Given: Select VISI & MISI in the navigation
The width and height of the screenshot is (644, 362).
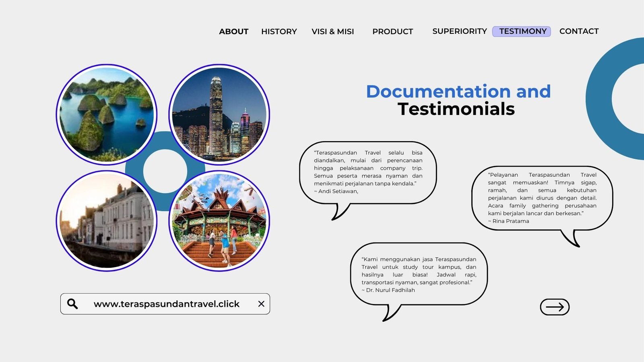Looking at the screenshot, I should (332, 31).
